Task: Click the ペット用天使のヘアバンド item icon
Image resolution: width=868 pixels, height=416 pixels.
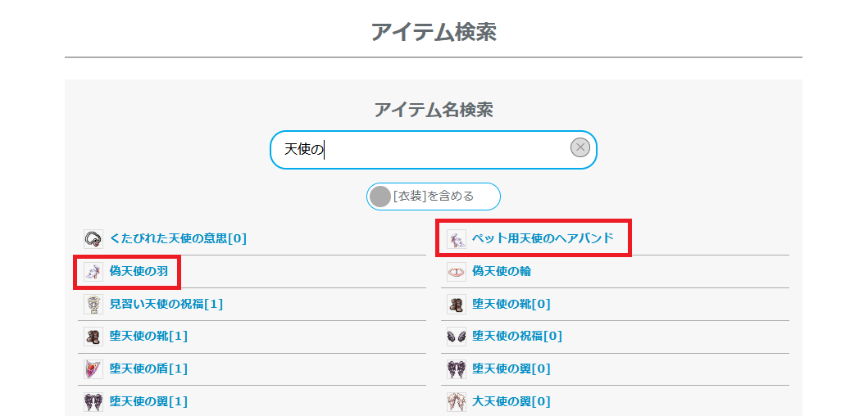Action: pos(456,239)
